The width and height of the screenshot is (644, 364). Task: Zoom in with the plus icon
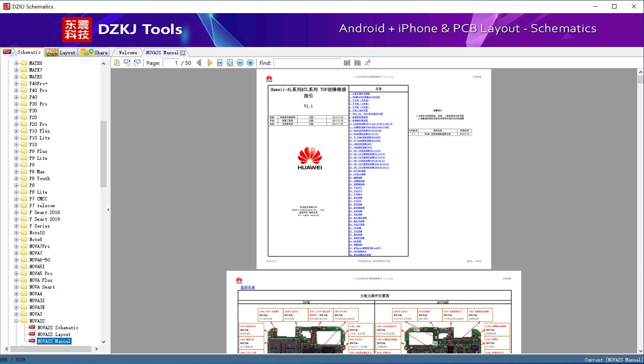coord(250,63)
